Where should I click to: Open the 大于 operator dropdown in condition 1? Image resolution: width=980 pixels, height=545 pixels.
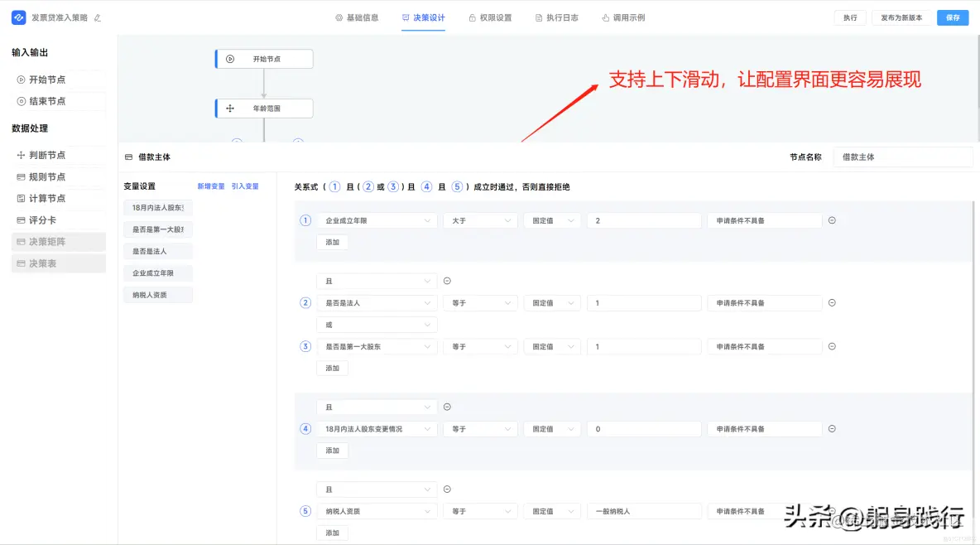coord(480,219)
